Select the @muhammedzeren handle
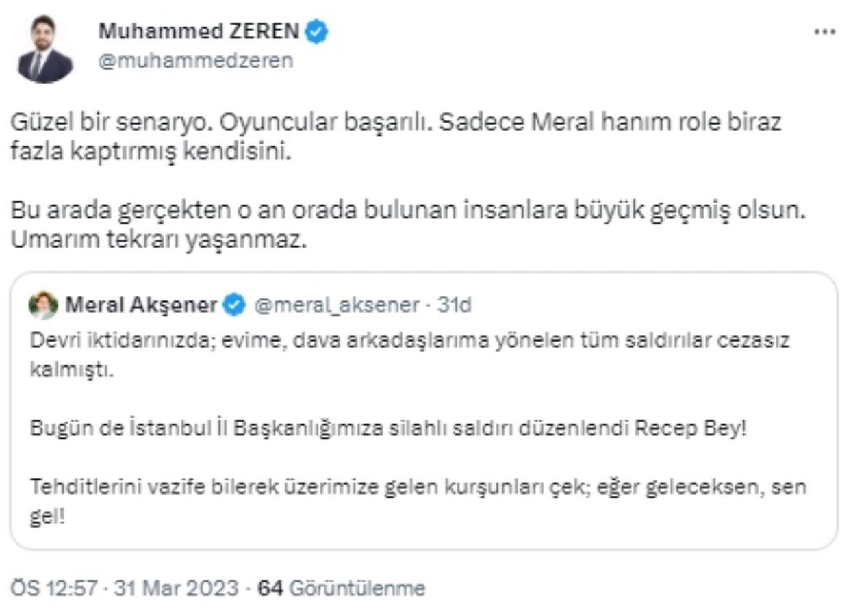 point(196,61)
